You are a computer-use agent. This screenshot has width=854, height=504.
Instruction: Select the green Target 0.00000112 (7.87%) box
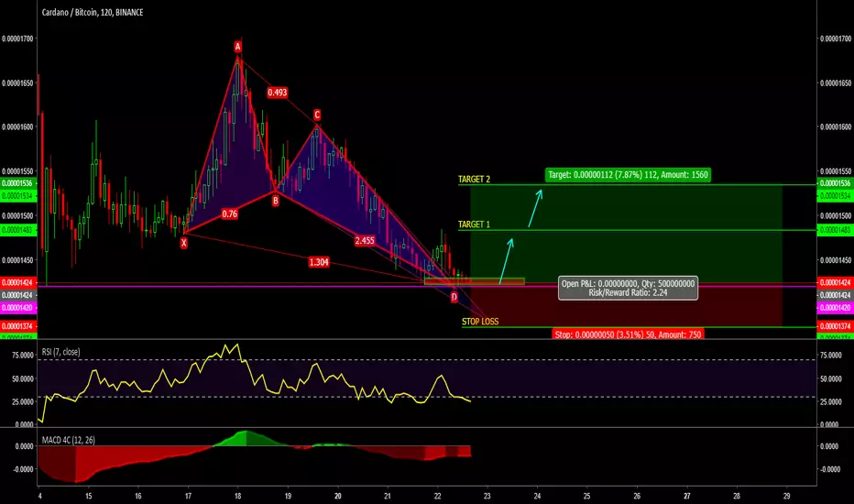click(628, 175)
